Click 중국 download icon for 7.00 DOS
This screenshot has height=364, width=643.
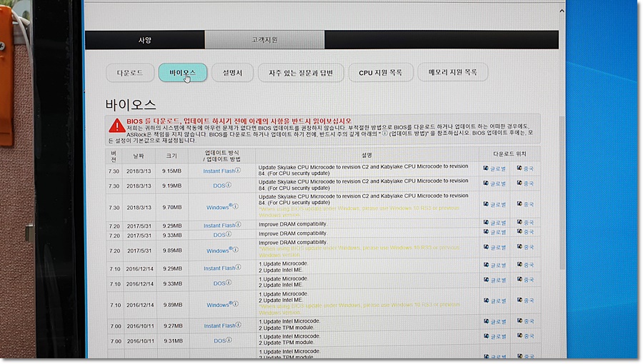click(519, 335)
